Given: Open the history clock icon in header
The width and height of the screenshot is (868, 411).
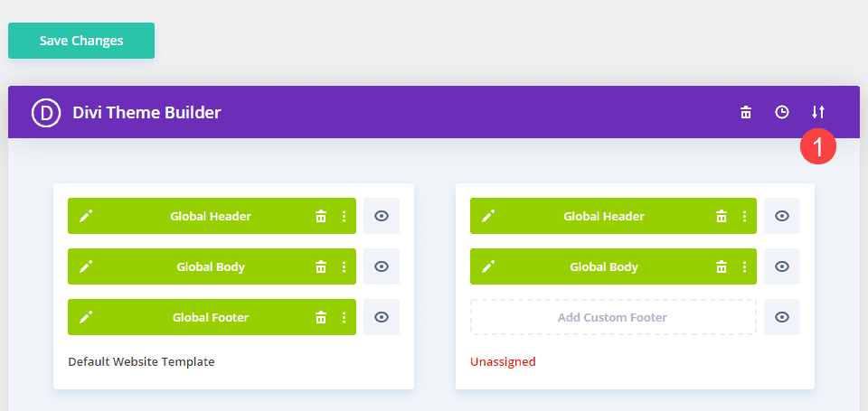Looking at the screenshot, I should [782, 112].
